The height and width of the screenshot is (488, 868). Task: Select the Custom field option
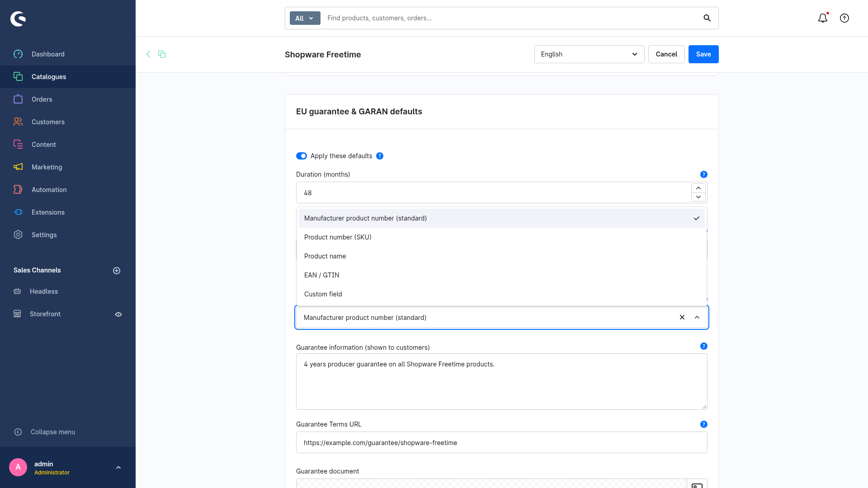[502, 294]
